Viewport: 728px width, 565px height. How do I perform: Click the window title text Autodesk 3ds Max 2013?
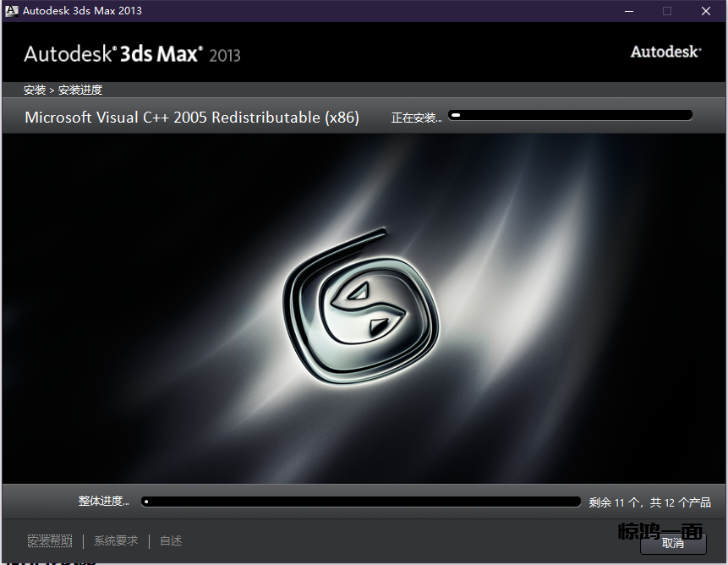point(82,11)
